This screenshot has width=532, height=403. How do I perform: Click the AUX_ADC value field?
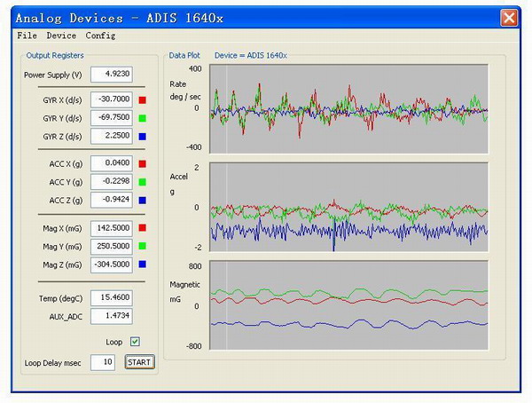click(x=112, y=316)
